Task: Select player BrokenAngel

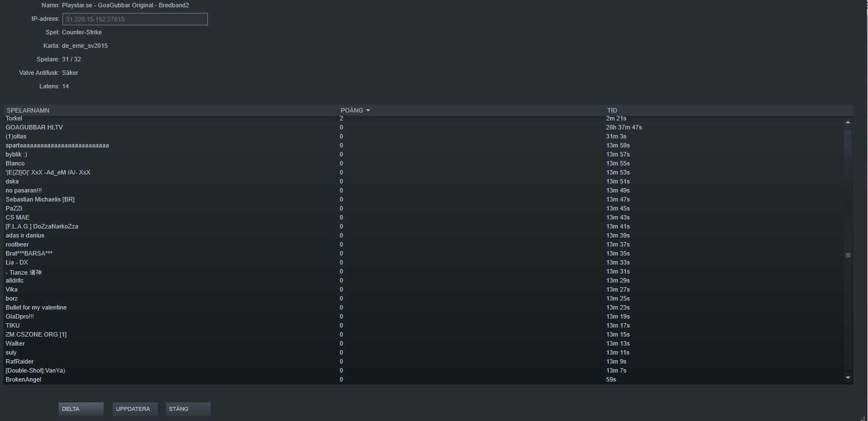Action: pos(23,380)
